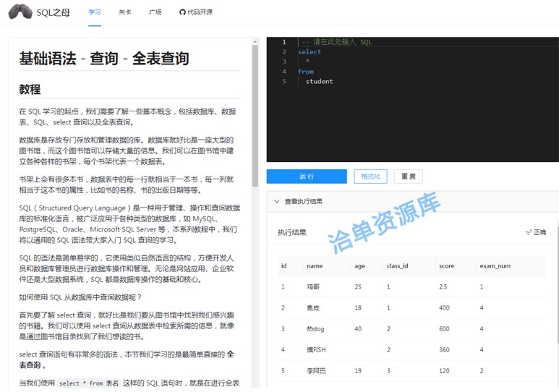This screenshot has width=559, height=392.
Task: Run the SQL with the 运行 button
Action: click(307, 176)
